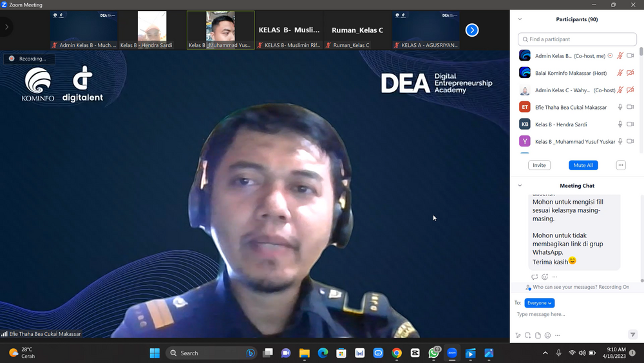The image size is (644, 363).
Task: Toggle video for Muhammad Yusuf Yuskar
Action: tap(630, 141)
